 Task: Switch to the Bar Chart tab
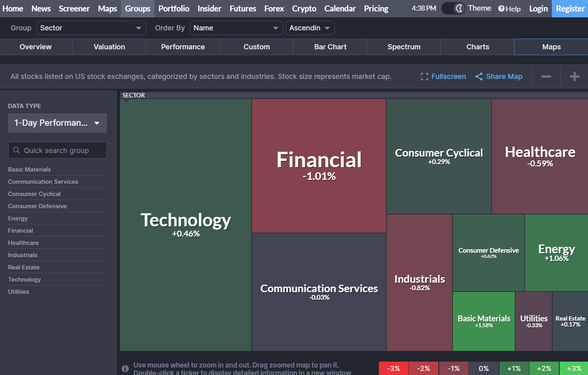tap(330, 47)
